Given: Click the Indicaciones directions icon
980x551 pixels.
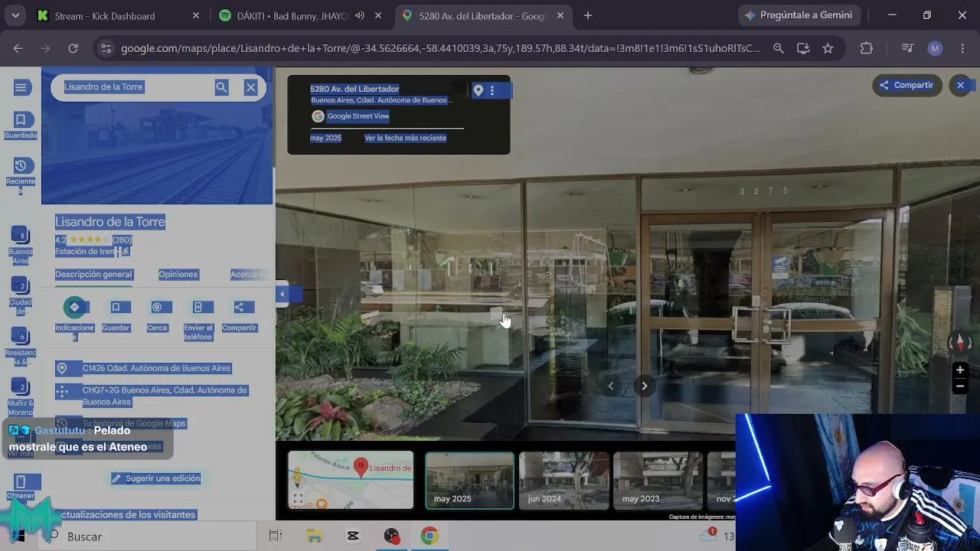Looking at the screenshot, I should point(74,307).
